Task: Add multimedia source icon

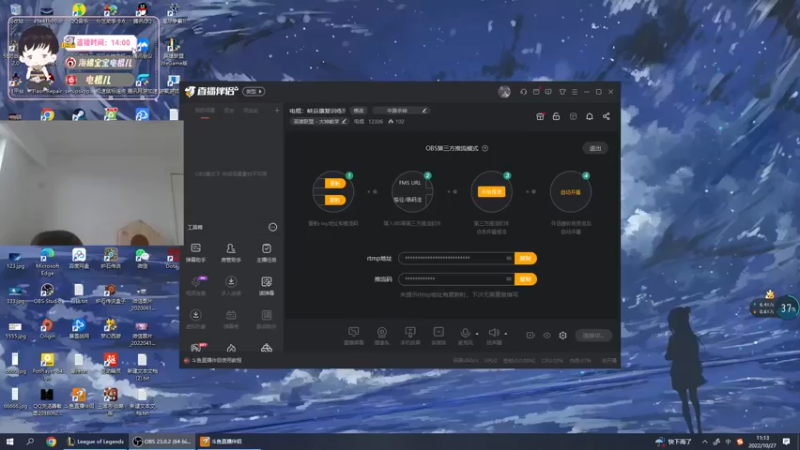Action: pyautogui.click(x=438, y=336)
